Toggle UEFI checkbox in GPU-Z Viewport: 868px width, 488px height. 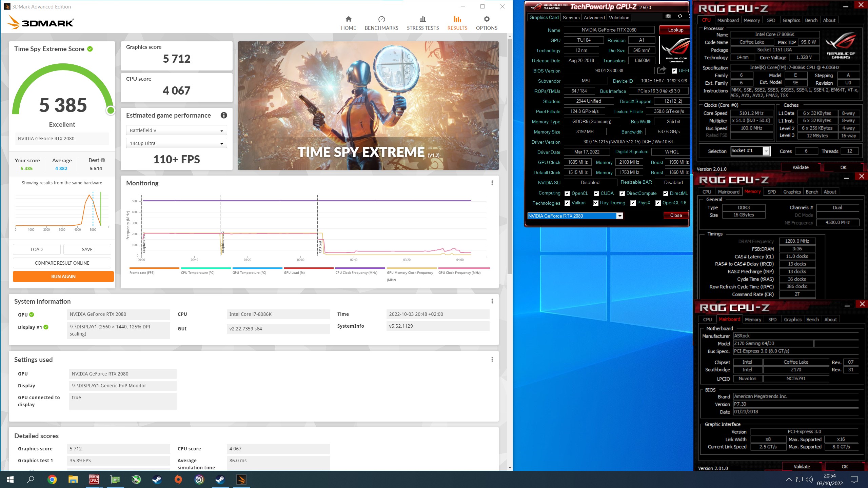click(x=674, y=71)
